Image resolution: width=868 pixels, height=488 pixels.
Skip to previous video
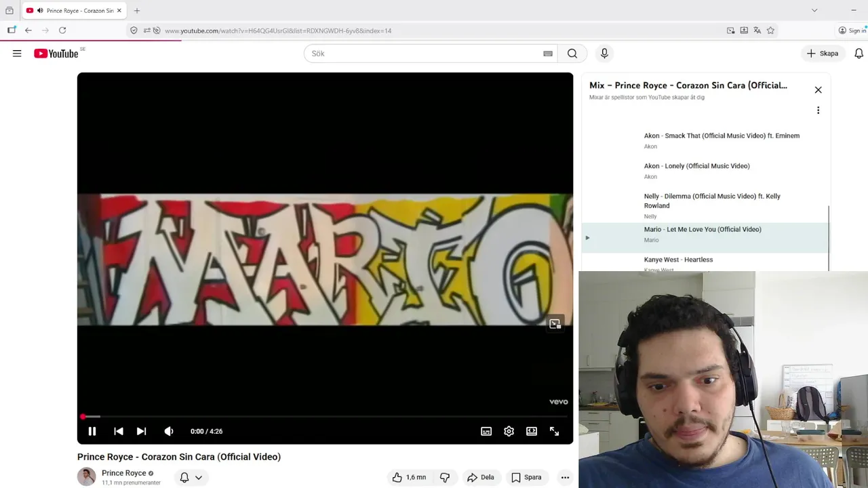pos(119,431)
